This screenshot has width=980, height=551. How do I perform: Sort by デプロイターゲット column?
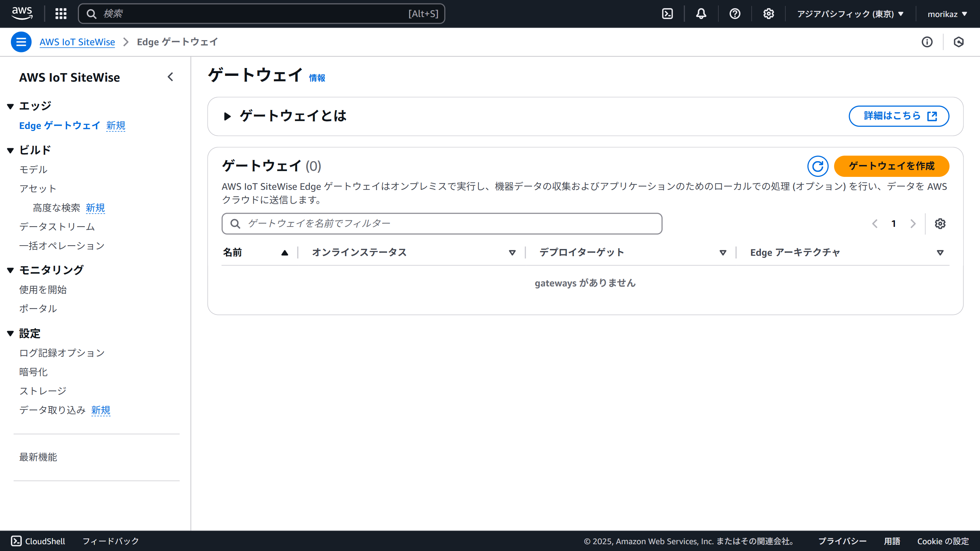pos(723,252)
